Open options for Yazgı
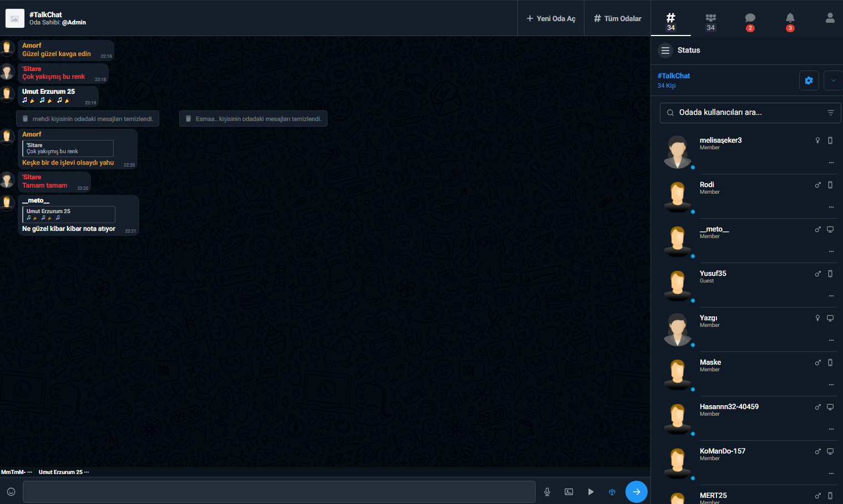This screenshot has height=504, width=843. (x=831, y=340)
